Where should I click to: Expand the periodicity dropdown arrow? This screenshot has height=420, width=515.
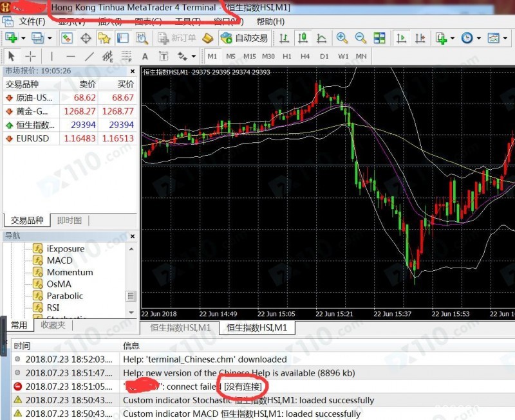coord(479,39)
